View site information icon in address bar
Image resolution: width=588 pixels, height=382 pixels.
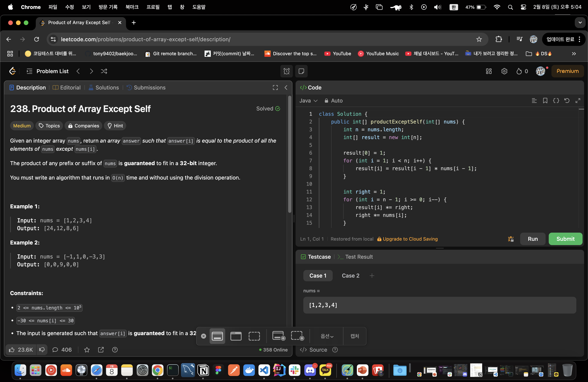tap(53, 39)
